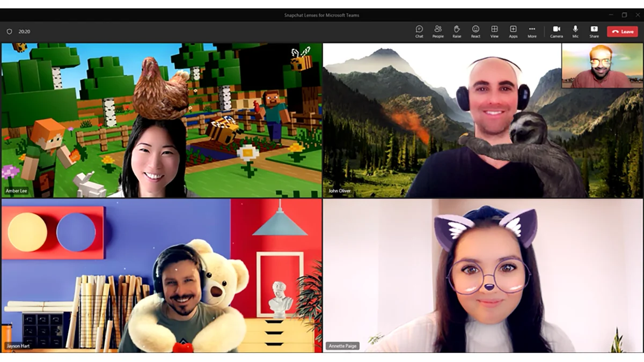
Task: Open the React emoji picker
Action: click(475, 31)
